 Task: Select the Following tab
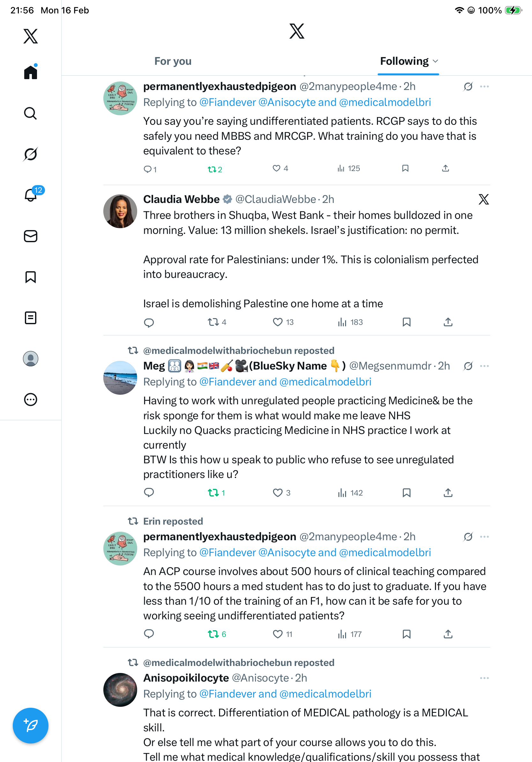pyautogui.click(x=404, y=61)
